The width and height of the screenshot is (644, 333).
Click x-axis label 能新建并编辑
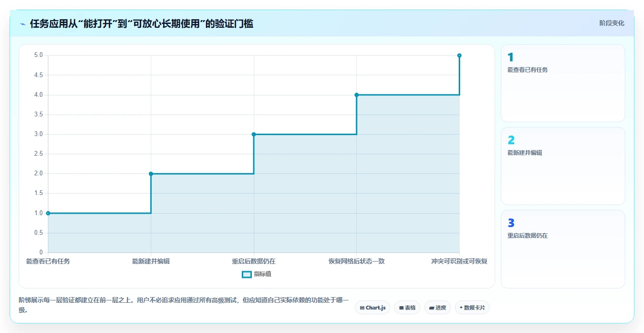pyautogui.click(x=151, y=262)
